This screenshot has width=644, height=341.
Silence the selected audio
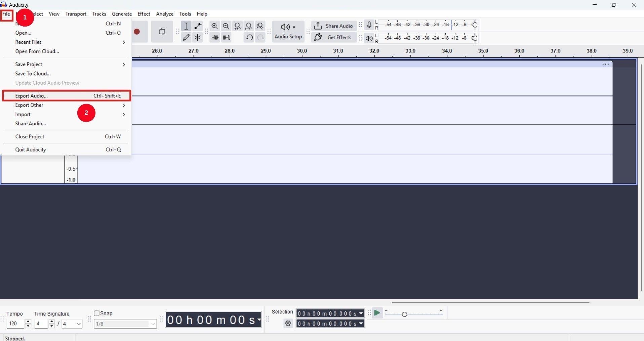[x=227, y=37]
